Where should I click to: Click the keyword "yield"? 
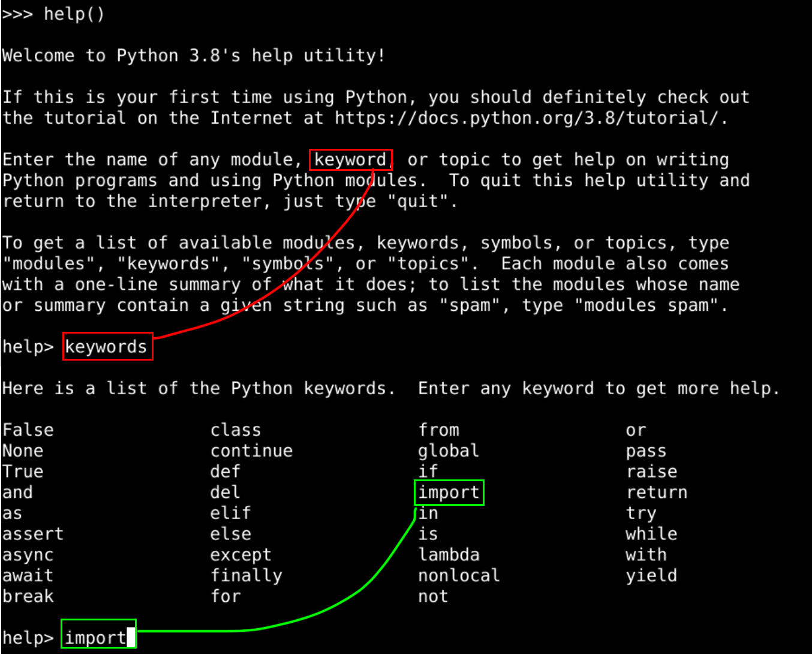(652, 576)
